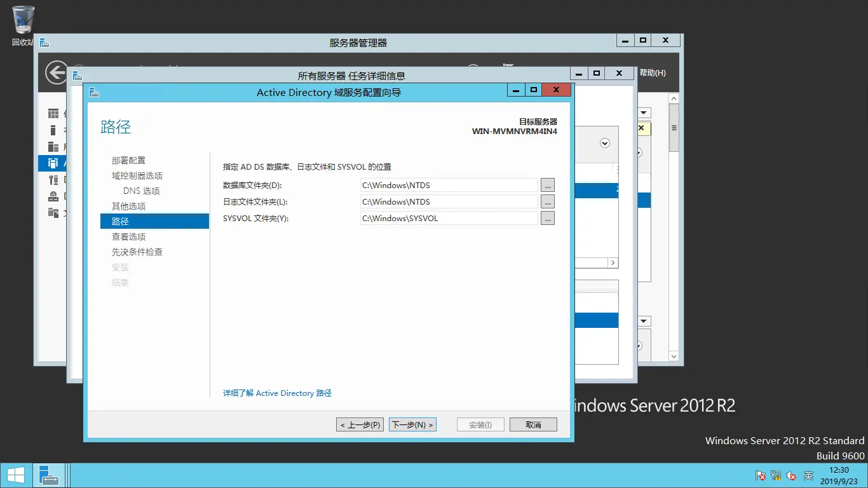The width and height of the screenshot is (868, 488).
Task: Browse for the database folder (数据库文件夹)
Action: click(548, 185)
